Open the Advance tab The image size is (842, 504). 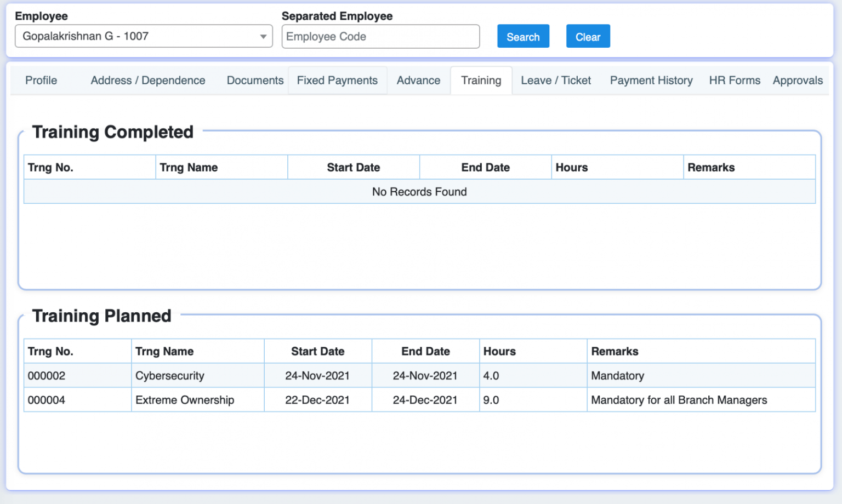[418, 81]
